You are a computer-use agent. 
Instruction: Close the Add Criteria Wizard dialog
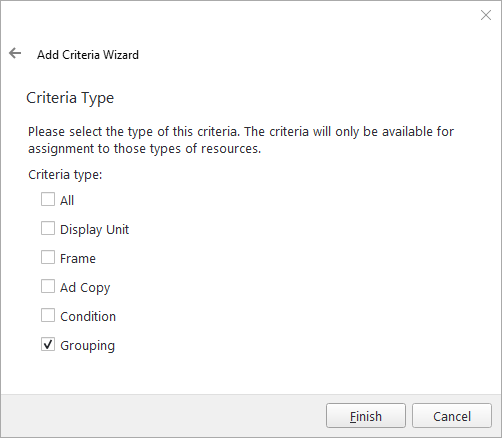tap(486, 15)
